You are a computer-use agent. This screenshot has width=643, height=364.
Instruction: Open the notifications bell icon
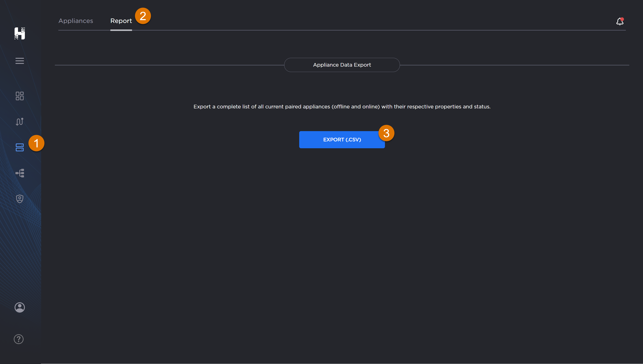tap(619, 22)
